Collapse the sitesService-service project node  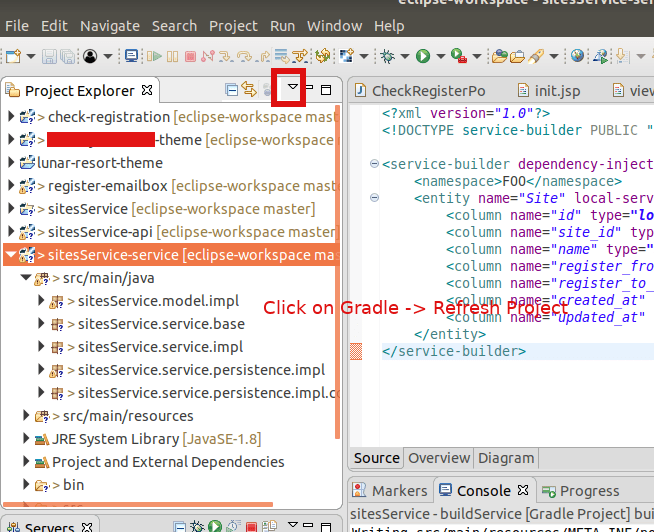11,255
